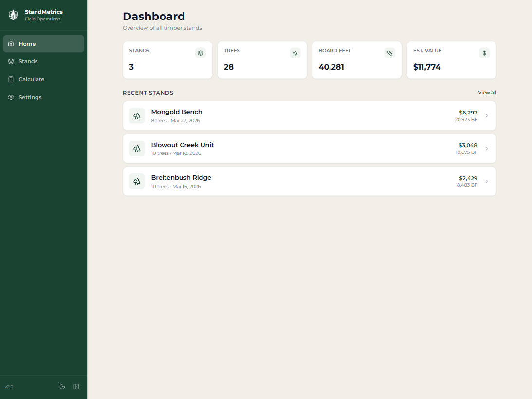Click Blowout Creek Unit tree icon
Viewport: 532px width, 399px height.
pyautogui.click(x=137, y=149)
